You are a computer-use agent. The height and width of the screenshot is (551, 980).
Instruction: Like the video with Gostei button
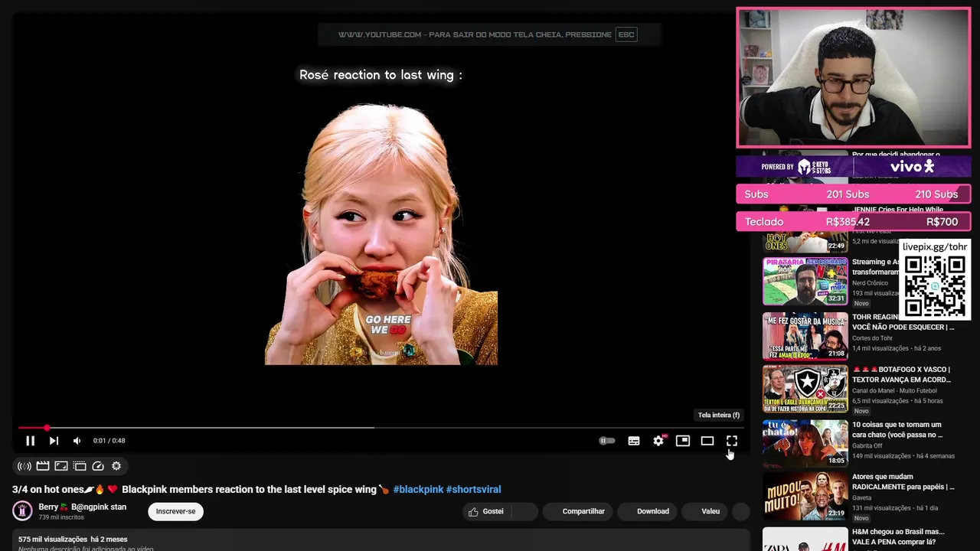click(x=486, y=511)
